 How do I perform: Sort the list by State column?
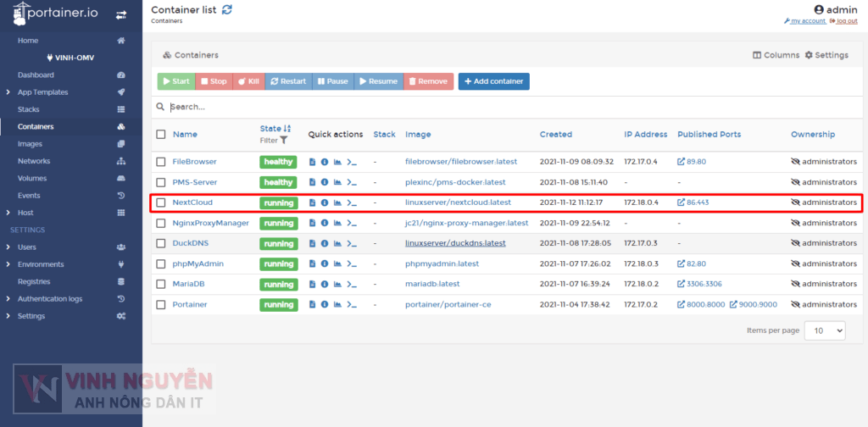(271, 129)
